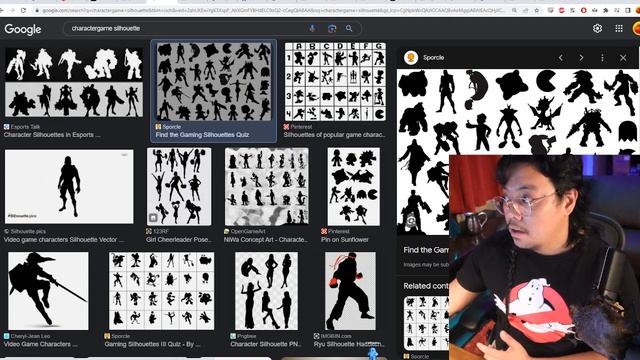The image size is (640, 360).
Task: Click 'Gaming Silhouettes III Quiz - By ...' link
Action: pos(152,344)
